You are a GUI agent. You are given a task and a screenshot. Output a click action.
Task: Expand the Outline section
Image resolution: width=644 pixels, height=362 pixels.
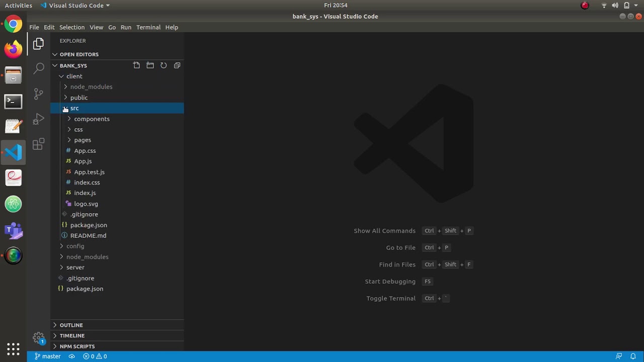pos(117,325)
